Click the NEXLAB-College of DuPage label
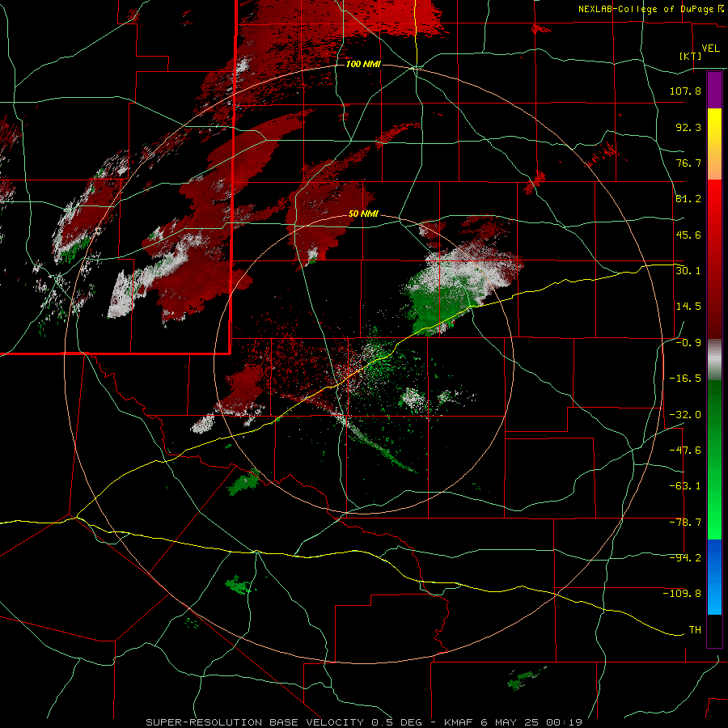The width and height of the screenshot is (728, 728). (647, 9)
